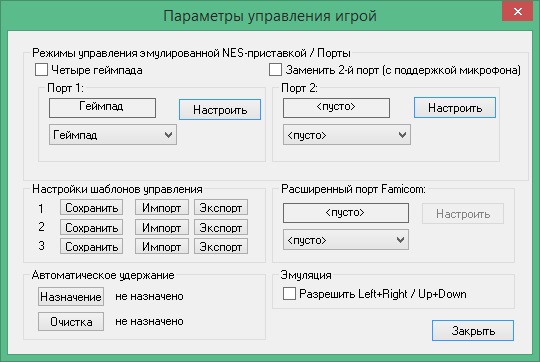Viewport: 540px width, 362px height.
Task: Click Экспорт for template 2
Action: coord(221,227)
